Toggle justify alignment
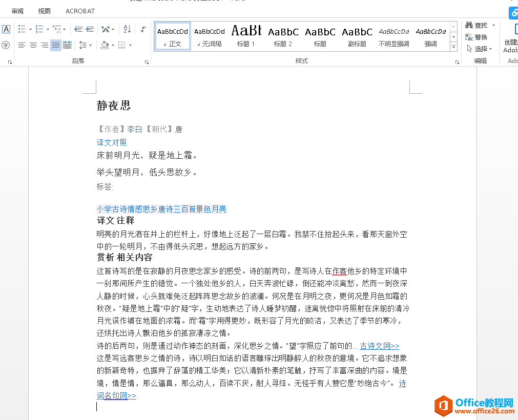This screenshot has height=420, width=518. click(56, 45)
